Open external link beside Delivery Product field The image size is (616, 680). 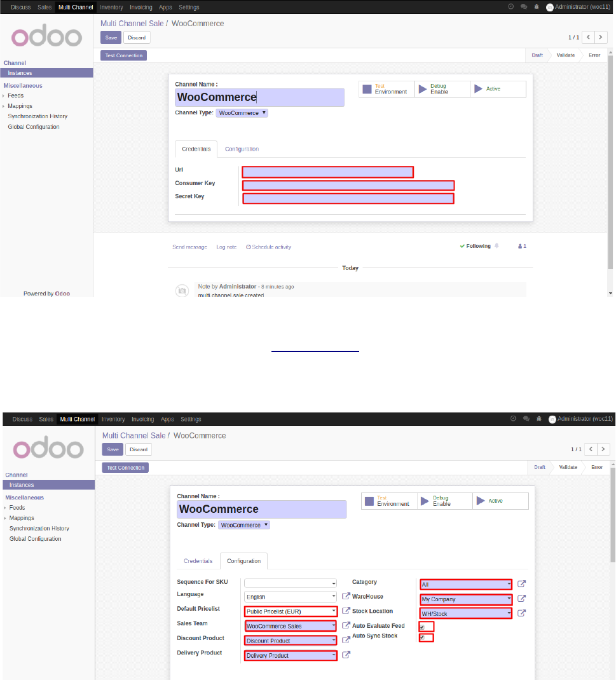pos(346,655)
